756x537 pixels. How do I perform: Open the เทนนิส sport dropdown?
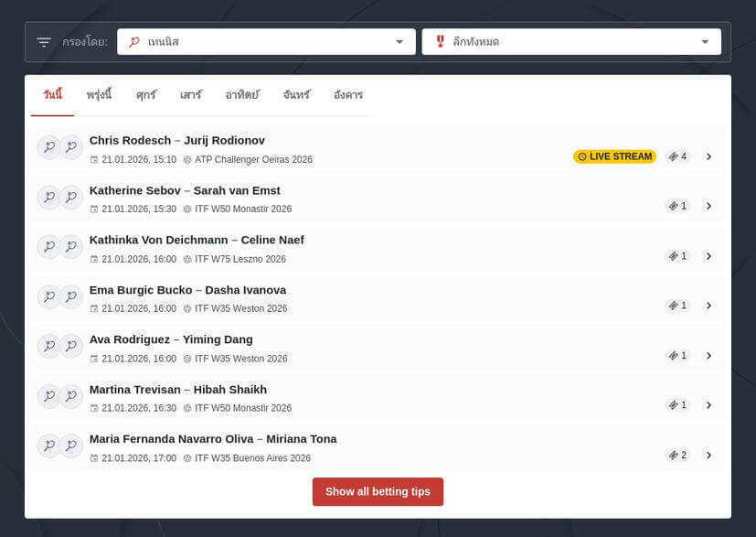coord(266,42)
